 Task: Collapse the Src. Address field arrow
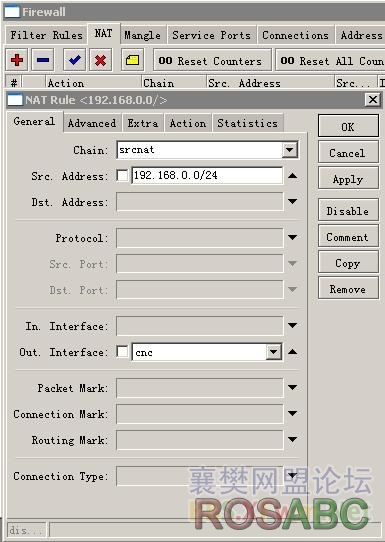[x=292, y=176]
